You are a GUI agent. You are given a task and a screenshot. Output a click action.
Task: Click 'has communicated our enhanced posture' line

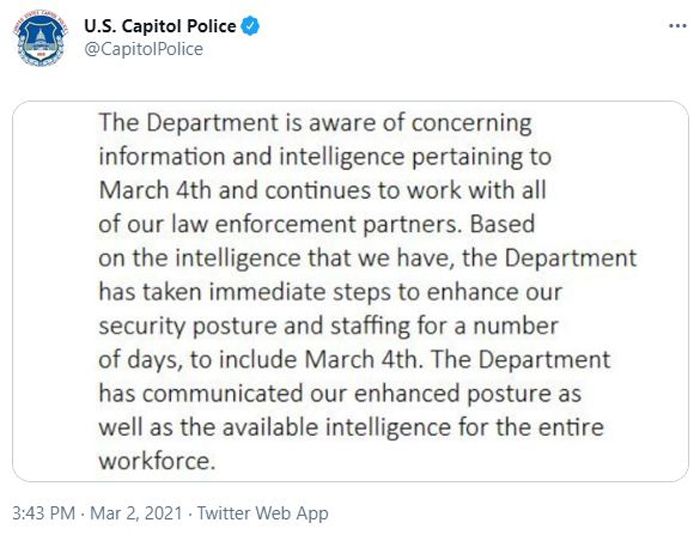click(340, 393)
